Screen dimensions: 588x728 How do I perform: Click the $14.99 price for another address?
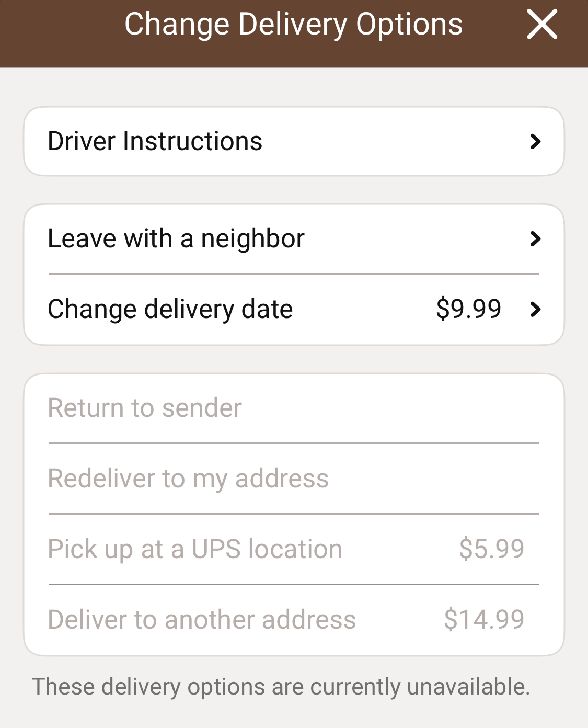point(484,620)
